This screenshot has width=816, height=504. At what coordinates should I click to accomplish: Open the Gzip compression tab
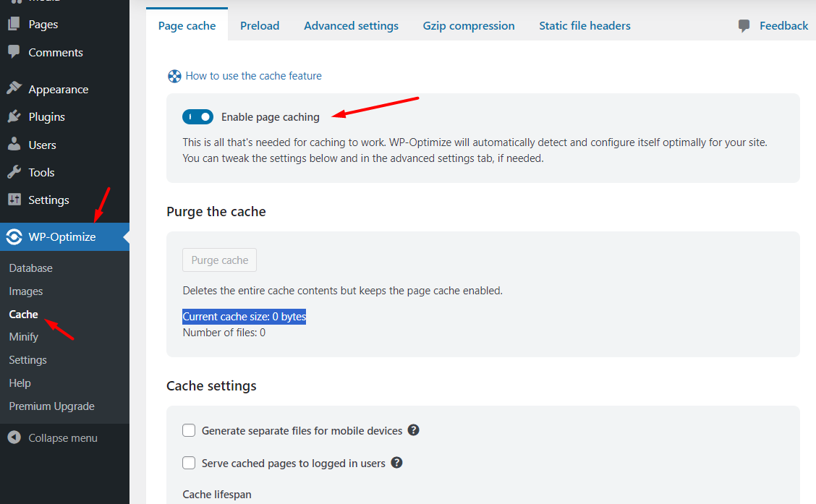(469, 26)
